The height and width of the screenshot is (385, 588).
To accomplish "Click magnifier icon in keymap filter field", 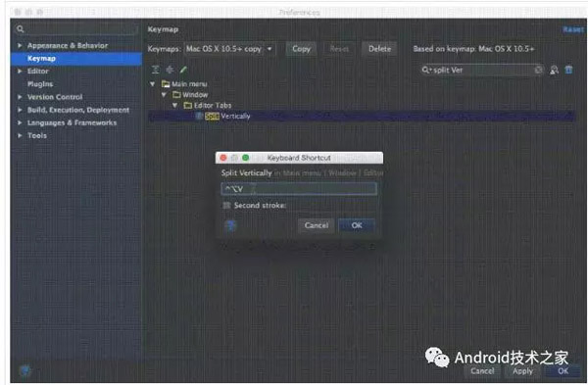I will pyautogui.click(x=426, y=70).
